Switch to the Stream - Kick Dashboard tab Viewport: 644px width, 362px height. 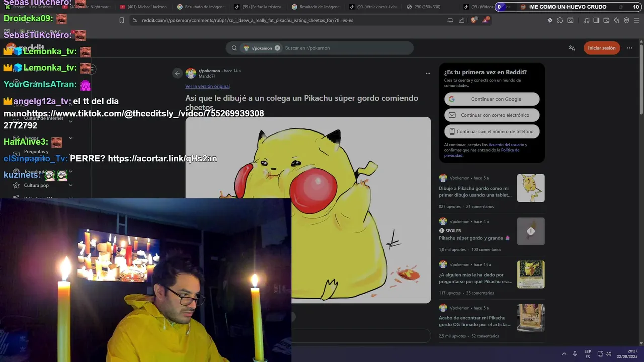tap(31, 7)
